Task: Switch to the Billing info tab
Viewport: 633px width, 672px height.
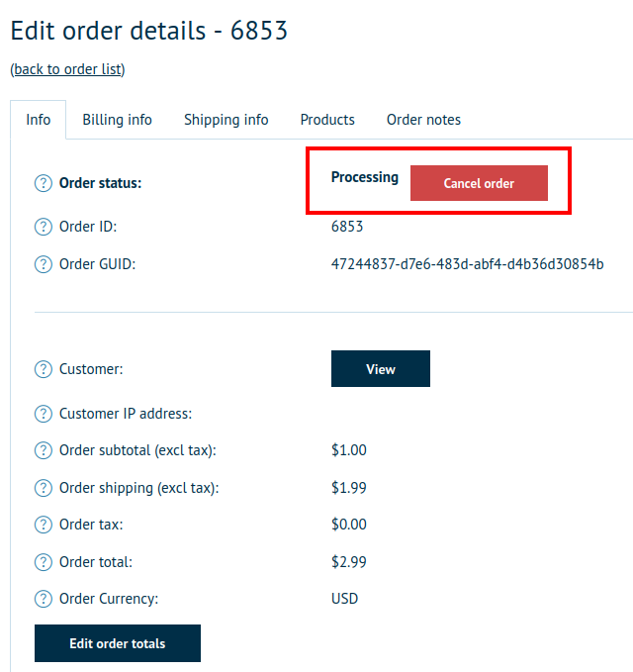Action: 117,120
